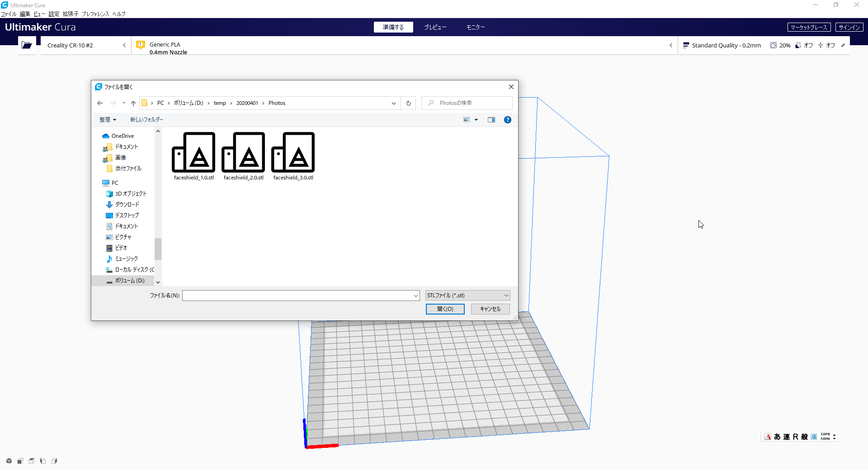This screenshot has width=868, height=470.
Task: Click the infill 20% icon
Action: point(774,45)
